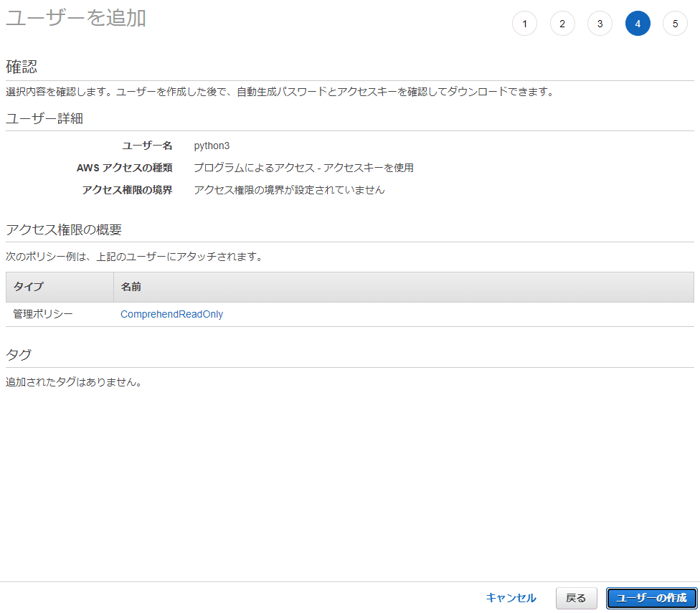Viewport: 700px width, 613px height.
Task: Click the 戻る button
Action: pyautogui.click(x=576, y=598)
